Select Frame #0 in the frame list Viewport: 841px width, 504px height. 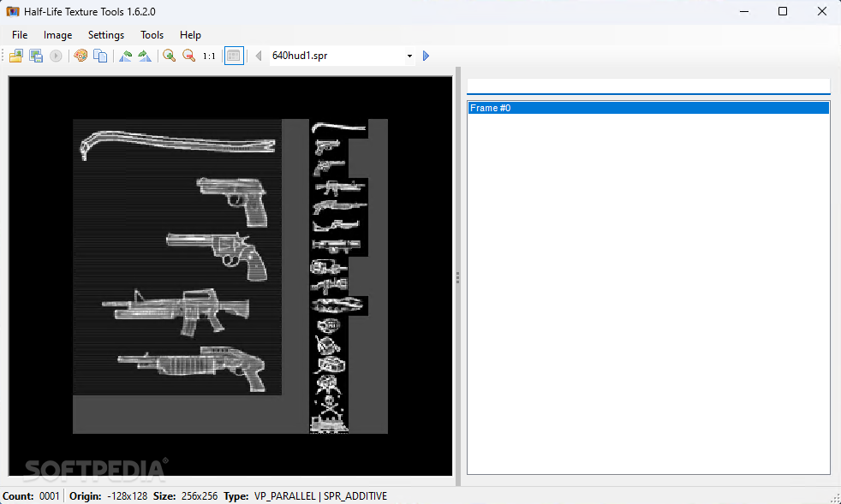click(x=648, y=108)
